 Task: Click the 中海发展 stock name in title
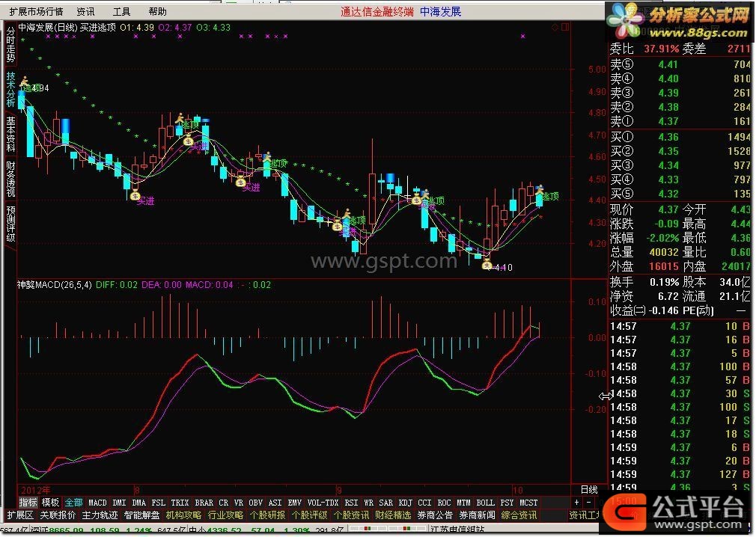click(440, 11)
